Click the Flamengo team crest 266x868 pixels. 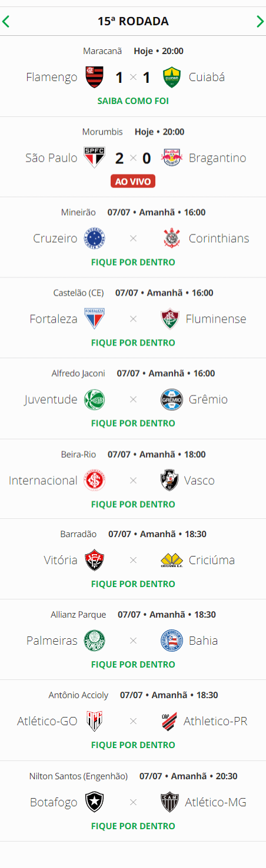coord(95,77)
